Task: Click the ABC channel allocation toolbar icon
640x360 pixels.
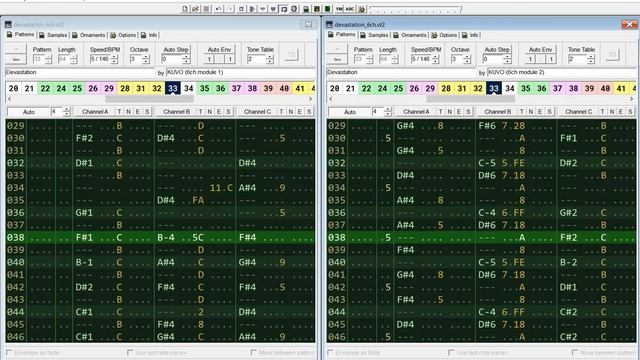Action: pos(350,9)
